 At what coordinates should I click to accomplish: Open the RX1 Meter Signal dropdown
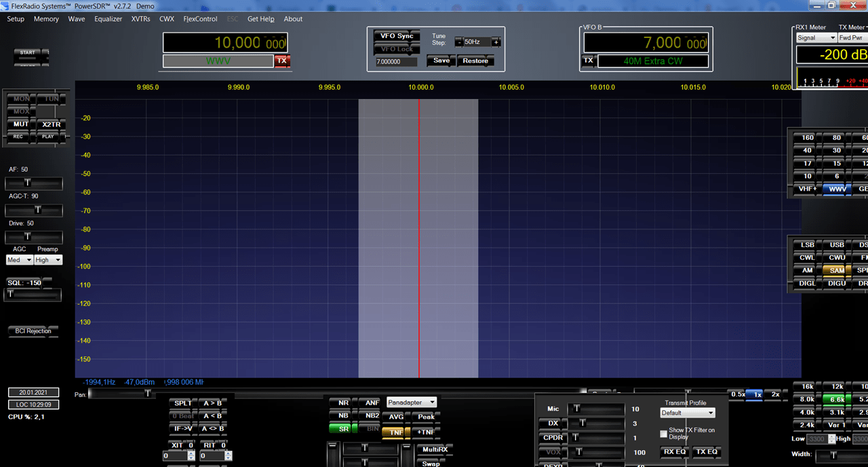click(x=816, y=38)
